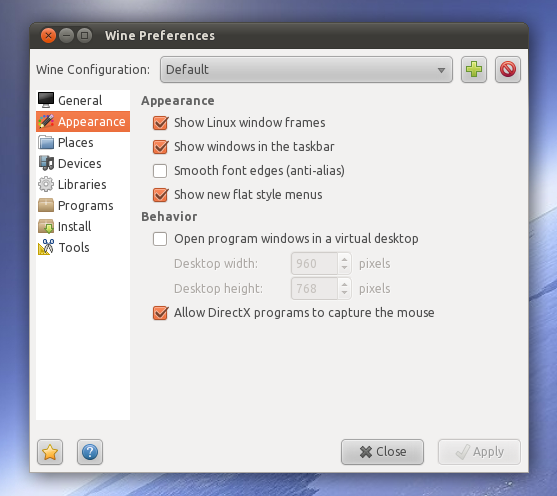Click the Apply button
The width and height of the screenshot is (557, 496).
click(479, 452)
